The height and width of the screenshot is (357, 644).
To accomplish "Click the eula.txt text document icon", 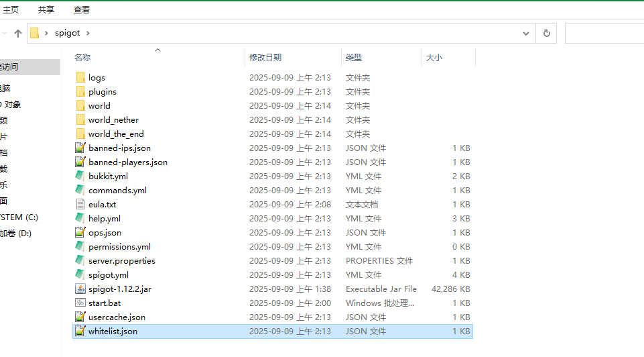I will (80, 205).
